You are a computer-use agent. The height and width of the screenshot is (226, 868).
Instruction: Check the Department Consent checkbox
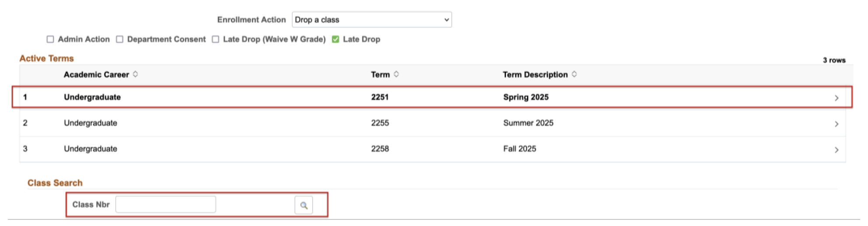click(x=119, y=39)
